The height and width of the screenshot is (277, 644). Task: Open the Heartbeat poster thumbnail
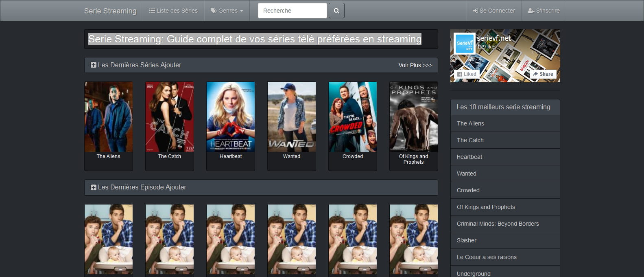pyautogui.click(x=231, y=117)
